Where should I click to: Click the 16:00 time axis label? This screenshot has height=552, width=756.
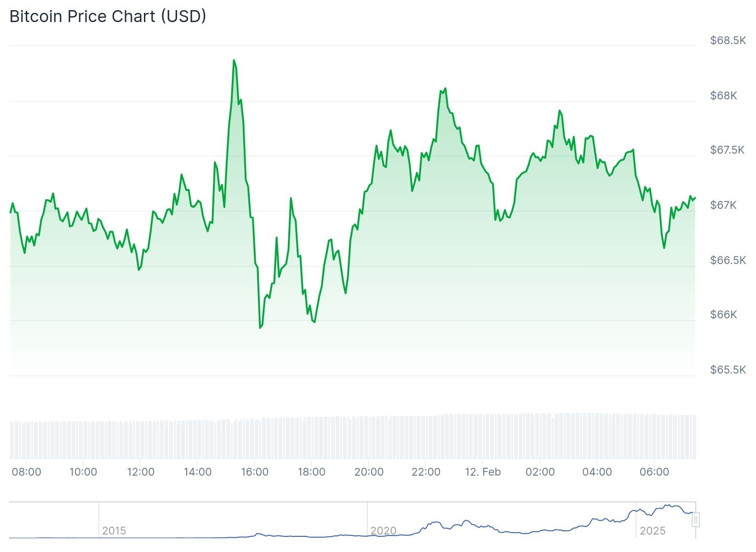(255, 472)
